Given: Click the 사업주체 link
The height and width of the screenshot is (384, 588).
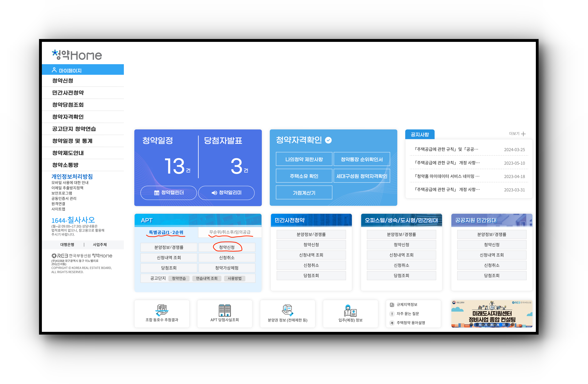Looking at the screenshot, I should coord(100,245).
